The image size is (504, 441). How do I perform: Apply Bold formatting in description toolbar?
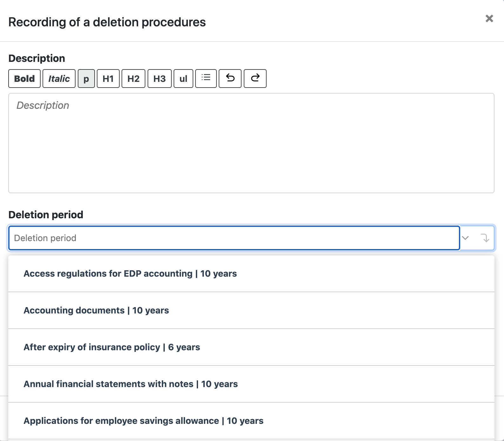click(x=24, y=79)
